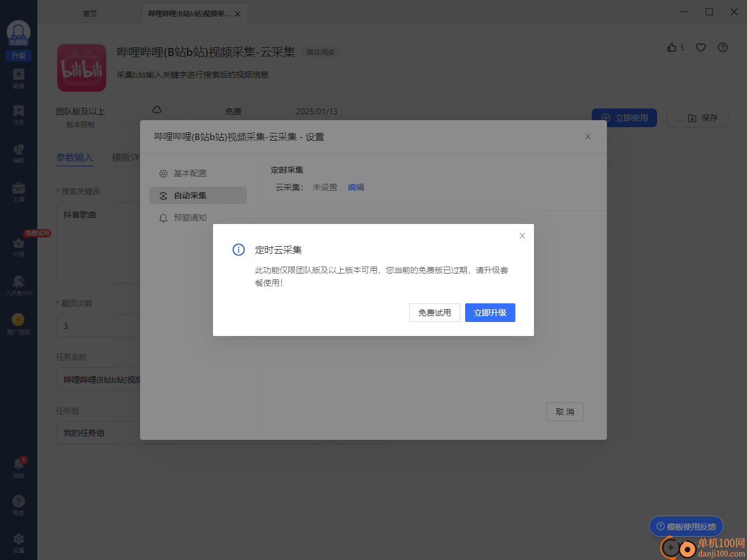The width and height of the screenshot is (747, 560).
Task: Click the question mark help icon
Action: pos(722,47)
